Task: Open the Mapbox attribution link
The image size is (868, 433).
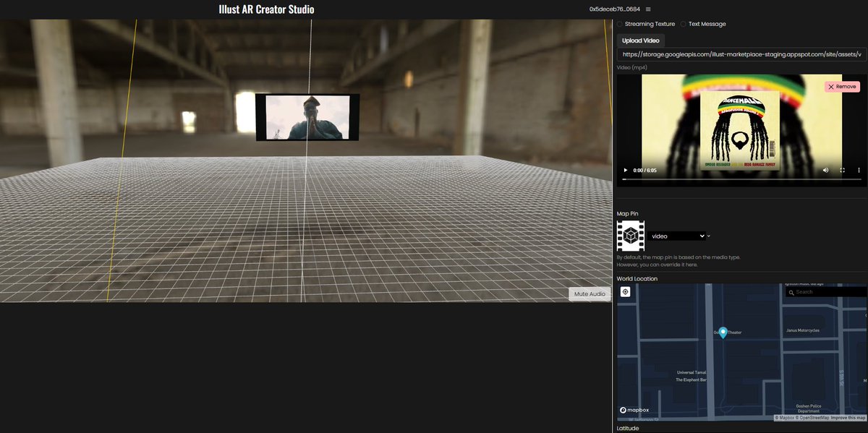Action: click(783, 418)
